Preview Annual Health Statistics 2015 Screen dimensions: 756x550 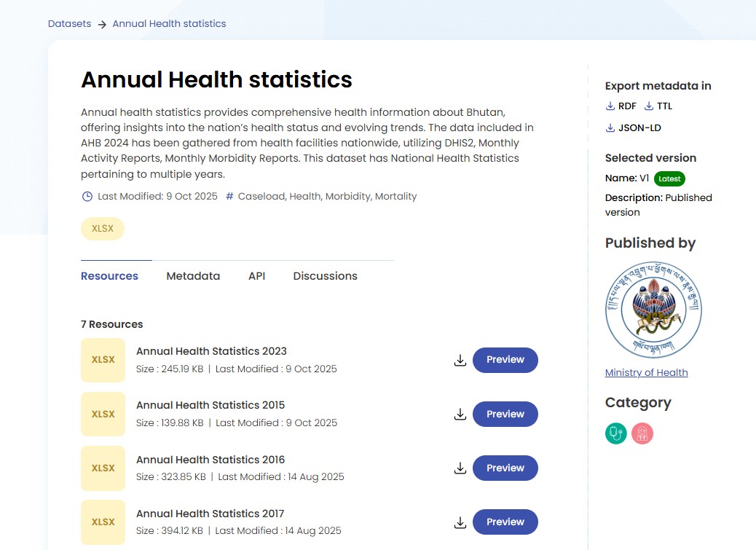pos(505,414)
